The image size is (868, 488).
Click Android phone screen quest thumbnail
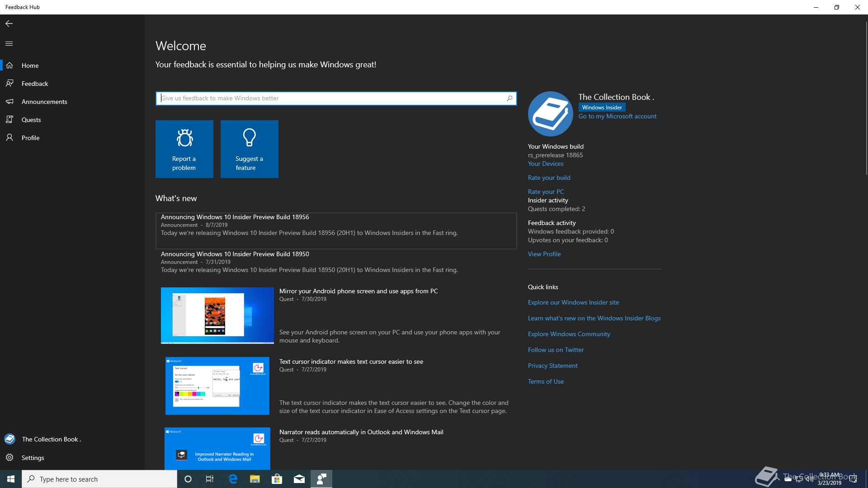click(x=217, y=315)
